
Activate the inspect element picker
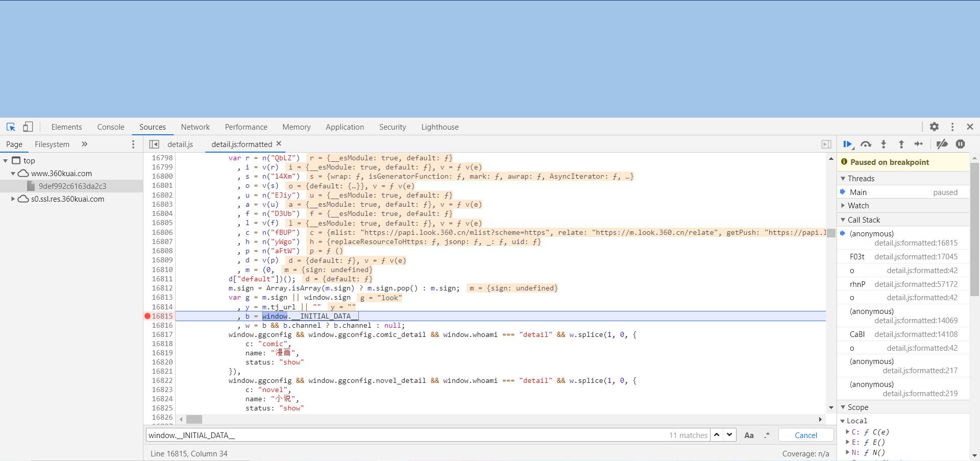(11, 127)
